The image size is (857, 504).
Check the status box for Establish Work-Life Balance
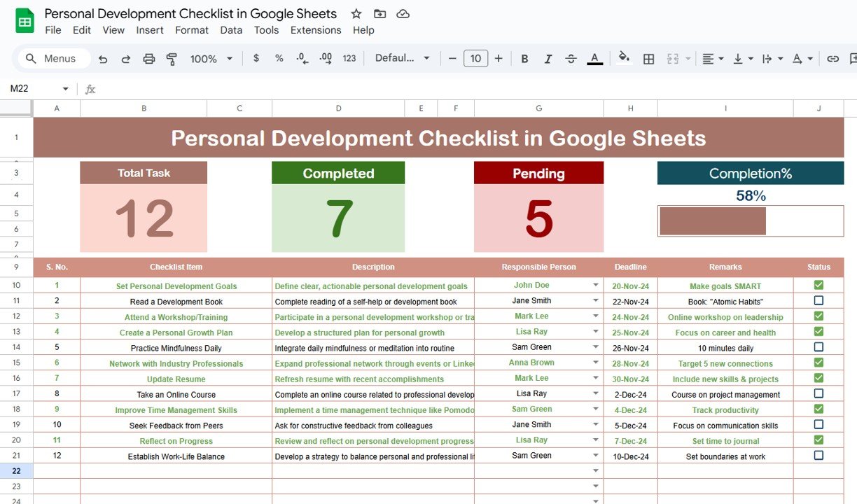818,456
